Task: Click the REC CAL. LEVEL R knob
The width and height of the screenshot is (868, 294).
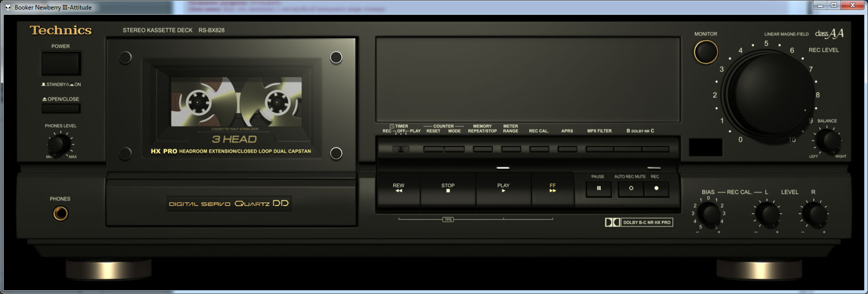Action: click(814, 214)
